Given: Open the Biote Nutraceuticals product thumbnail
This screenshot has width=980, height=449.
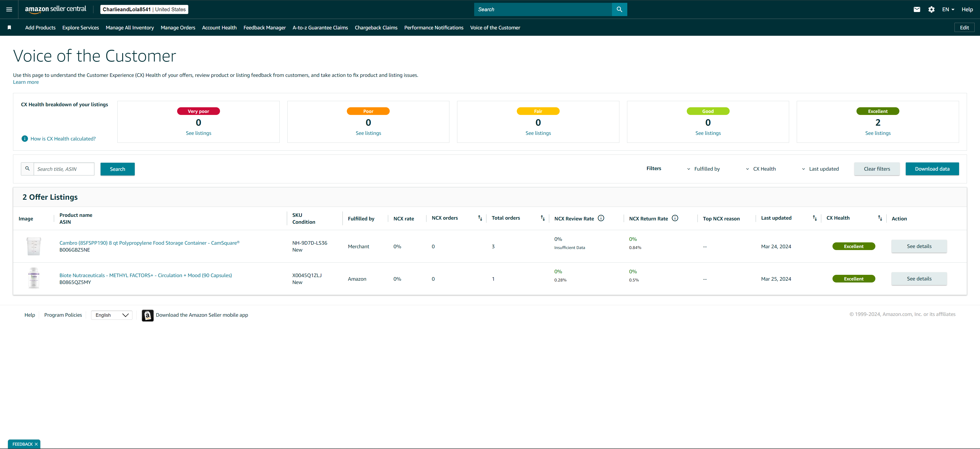Looking at the screenshot, I should (34, 278).
